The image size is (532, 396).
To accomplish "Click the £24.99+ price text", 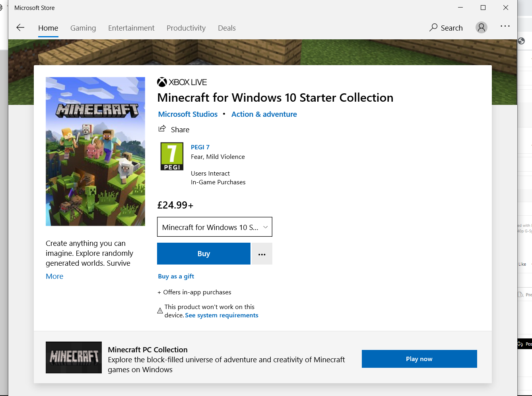I will (x=175, y=205).
